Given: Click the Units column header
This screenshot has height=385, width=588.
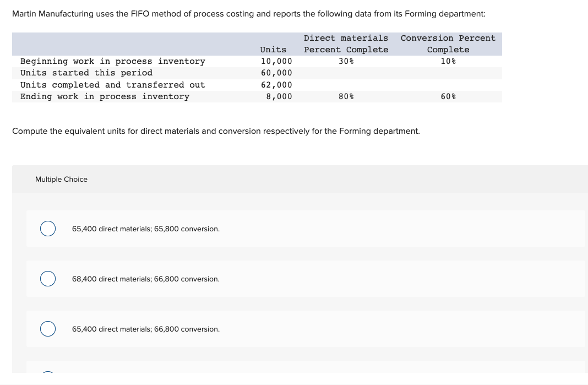Looking at the screenshot, I should (x=273, y=50).
